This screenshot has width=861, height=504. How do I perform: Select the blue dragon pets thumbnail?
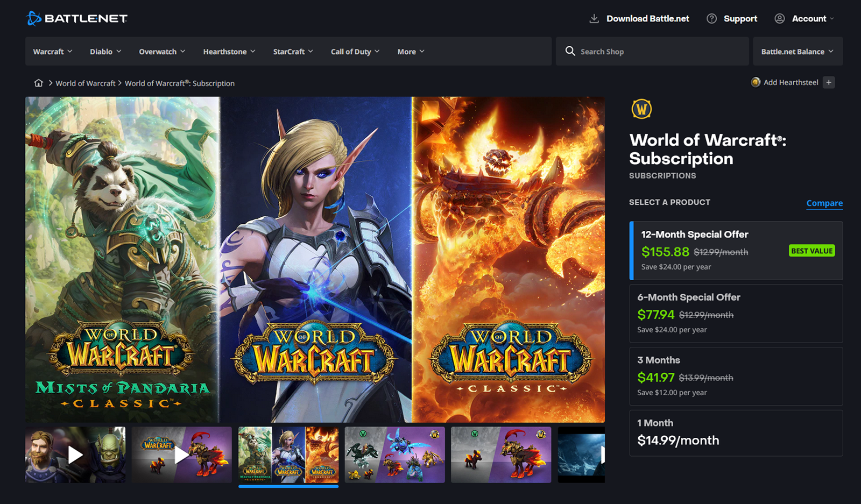(x=395, y=455)
